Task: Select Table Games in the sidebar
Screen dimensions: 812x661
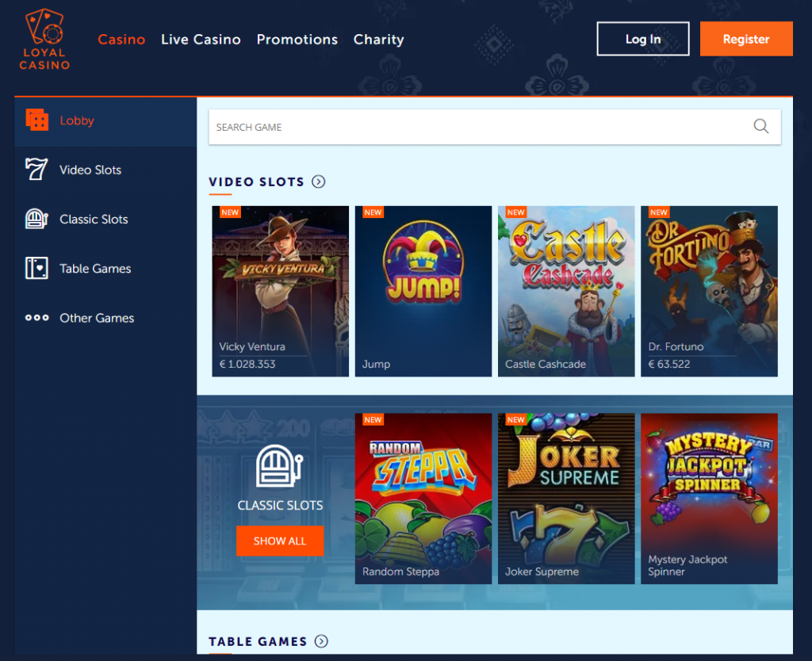Action: [105, 268]
